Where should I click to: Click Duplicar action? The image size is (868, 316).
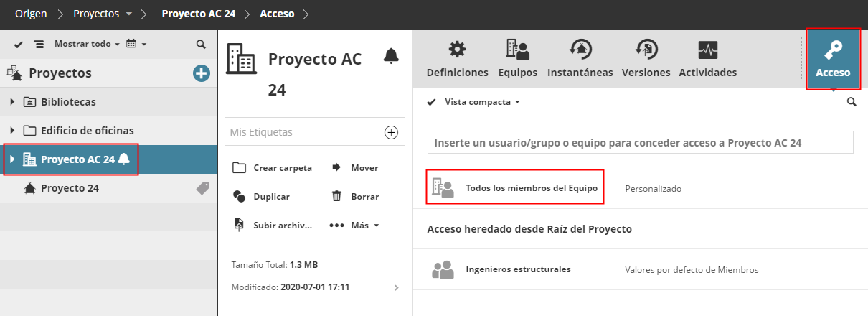click(261, 196)
